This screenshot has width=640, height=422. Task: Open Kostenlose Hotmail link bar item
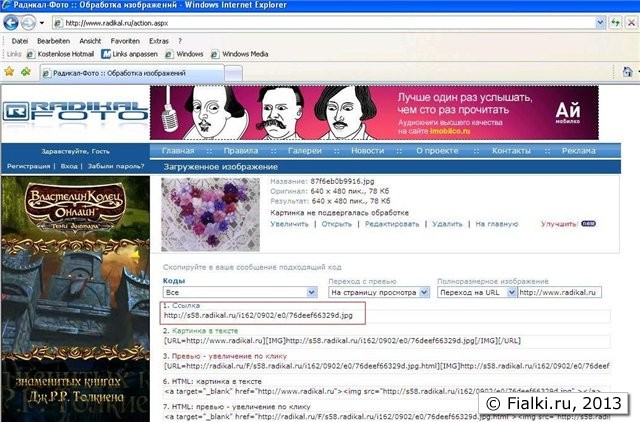click(60, 54)
